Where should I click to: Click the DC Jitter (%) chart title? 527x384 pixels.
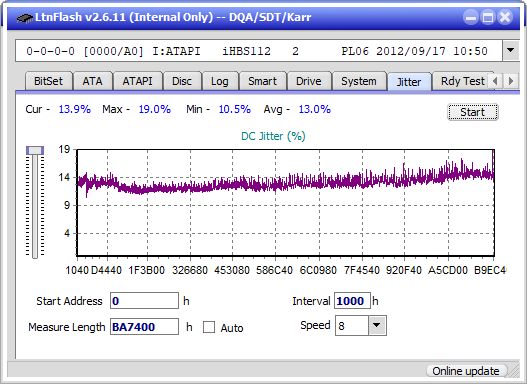point(273,136)
